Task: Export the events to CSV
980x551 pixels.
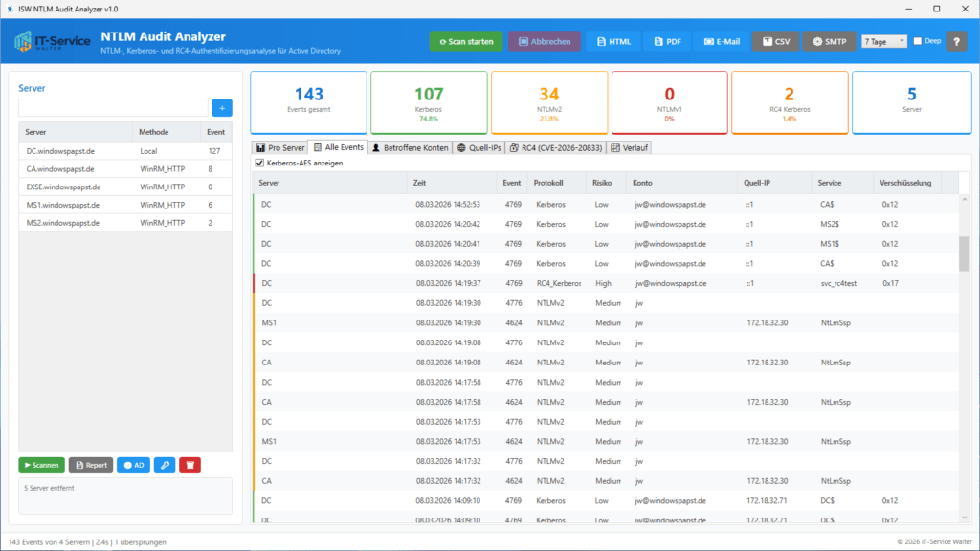Action: (775, 42)
